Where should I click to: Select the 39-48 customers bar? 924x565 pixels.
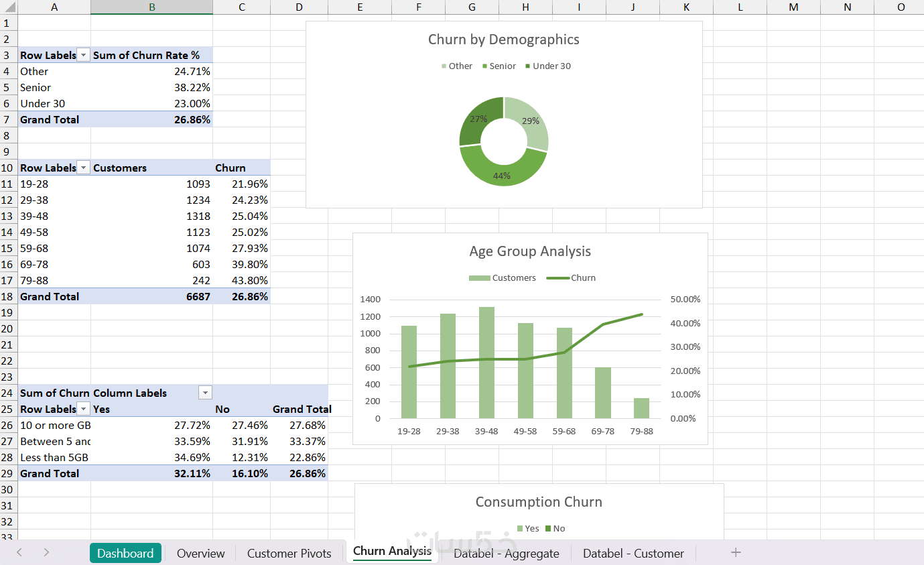pyautogui.click(x=486, y=363)
